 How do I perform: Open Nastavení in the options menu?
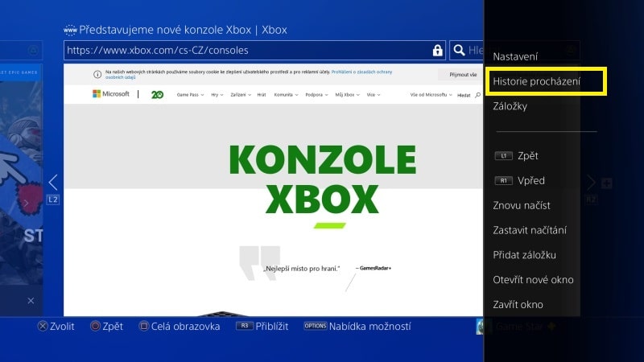pyautogui.click(x=515, y=56)
